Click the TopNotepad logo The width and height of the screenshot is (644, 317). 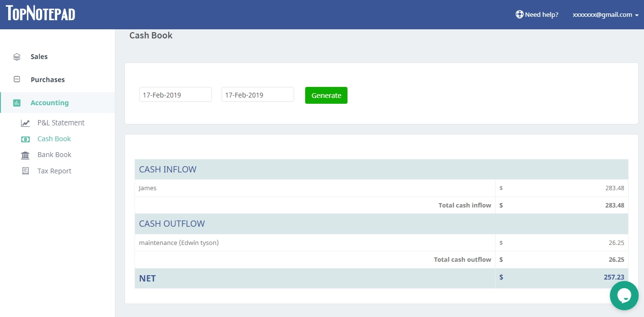coord(40,14)
